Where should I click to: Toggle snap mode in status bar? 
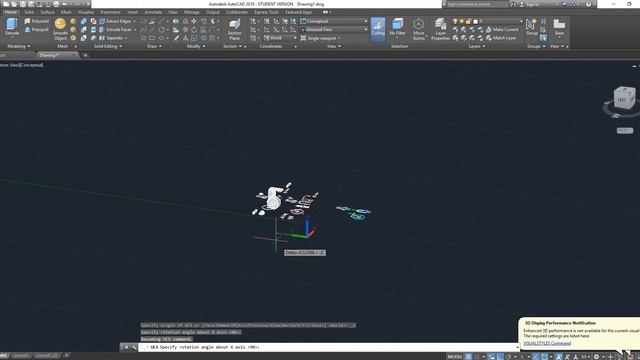[x=477, y=357]
